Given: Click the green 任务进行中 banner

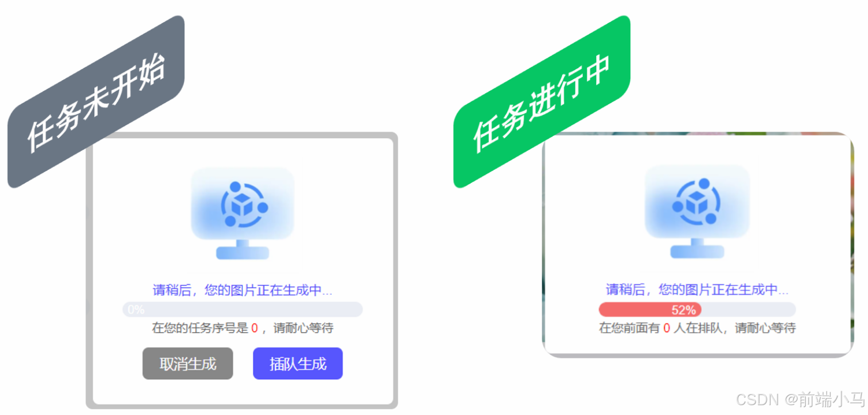Looking at the screenshot, I should pyautogui.click(x=542, y=102).
